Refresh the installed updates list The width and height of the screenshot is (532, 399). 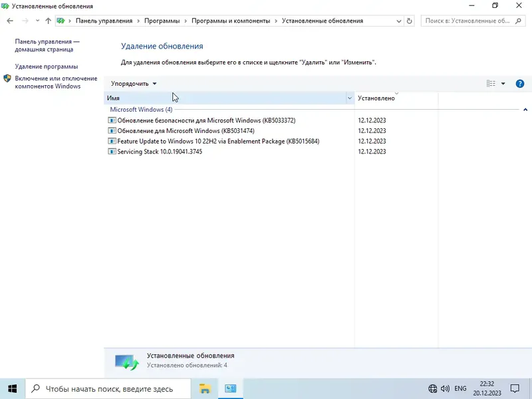tap(409, 21)
